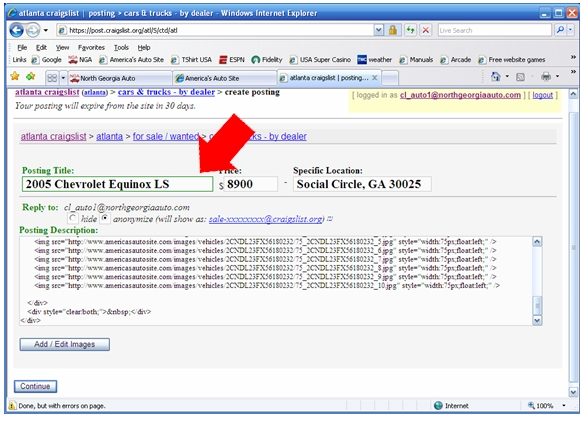Click the Specific Location input field
This screenshot has width=587, height=421.
coord(362,184)
